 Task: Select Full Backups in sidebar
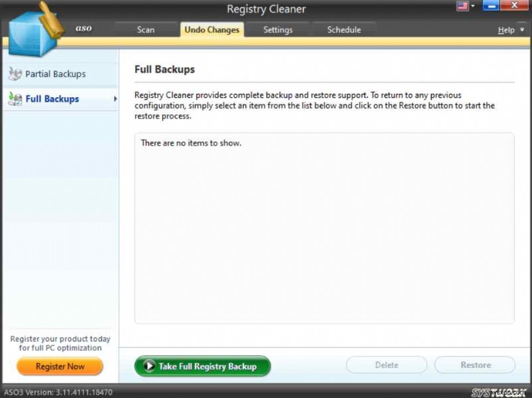coord(61,99)
